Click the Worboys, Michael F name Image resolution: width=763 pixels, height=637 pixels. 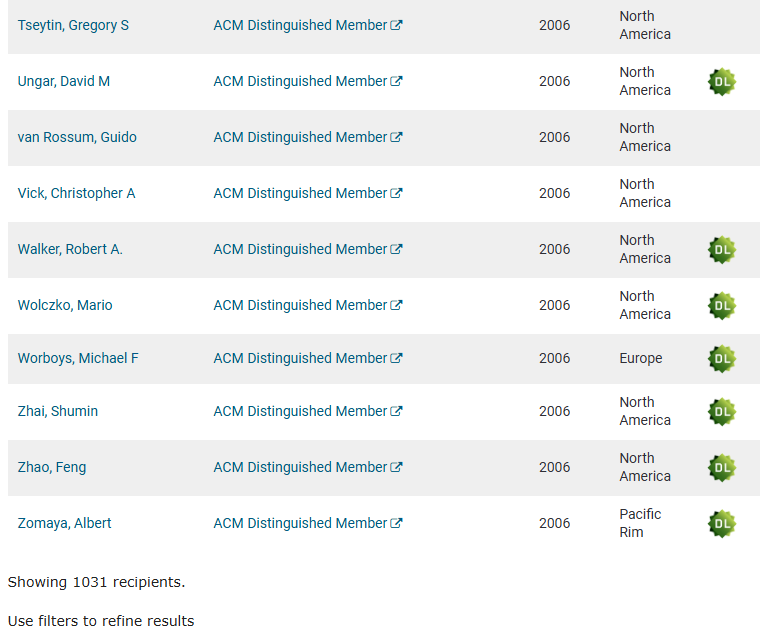78,358
